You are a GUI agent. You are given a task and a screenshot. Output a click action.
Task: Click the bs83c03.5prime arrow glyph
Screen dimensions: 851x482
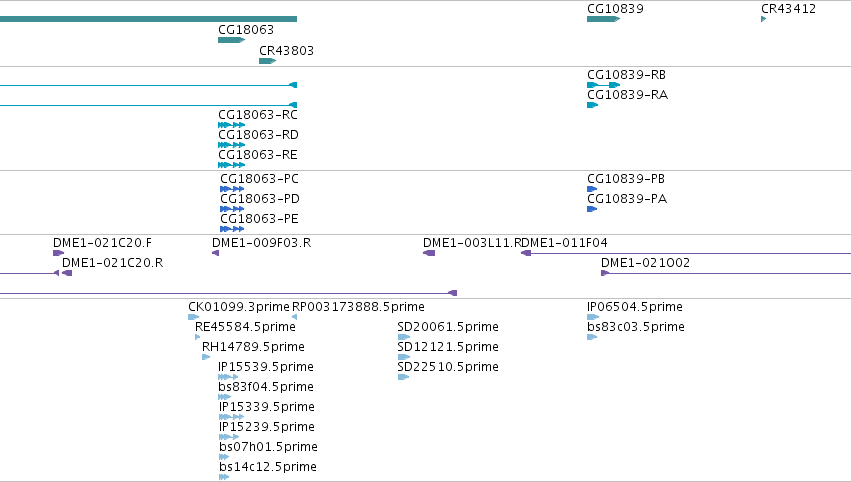tap(592, 337)
